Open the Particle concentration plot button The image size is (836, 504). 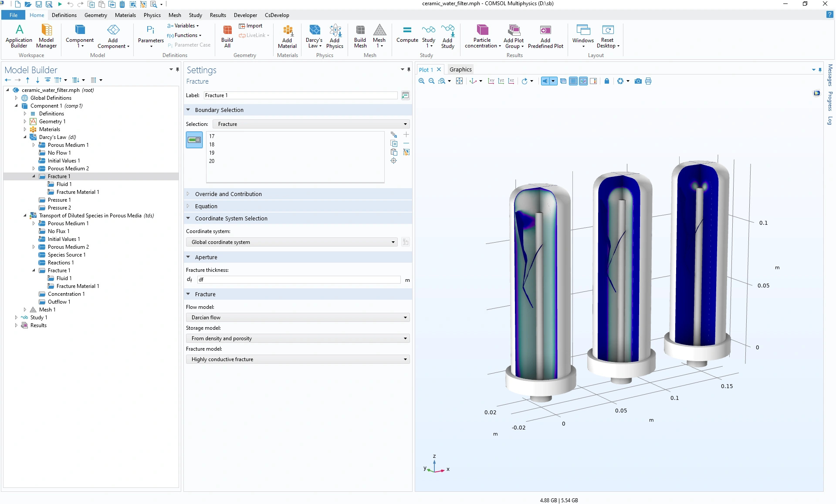point(482,36)
